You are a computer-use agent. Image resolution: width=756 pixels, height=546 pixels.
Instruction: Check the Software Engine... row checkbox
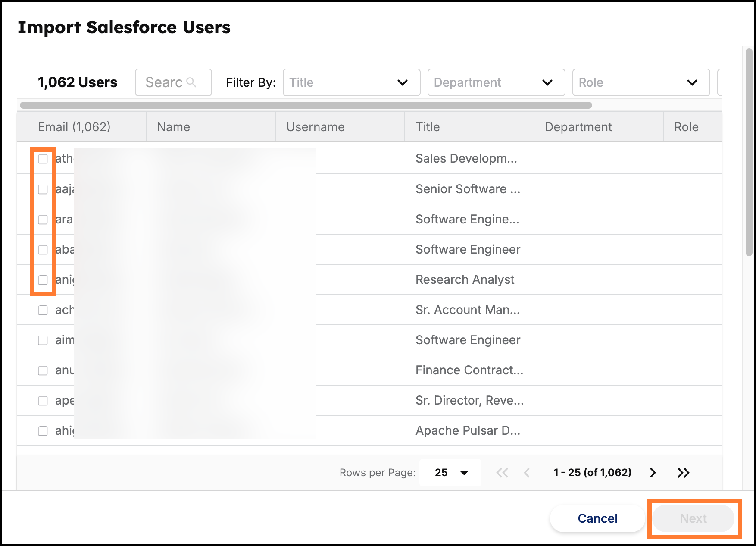coord(43,220)
